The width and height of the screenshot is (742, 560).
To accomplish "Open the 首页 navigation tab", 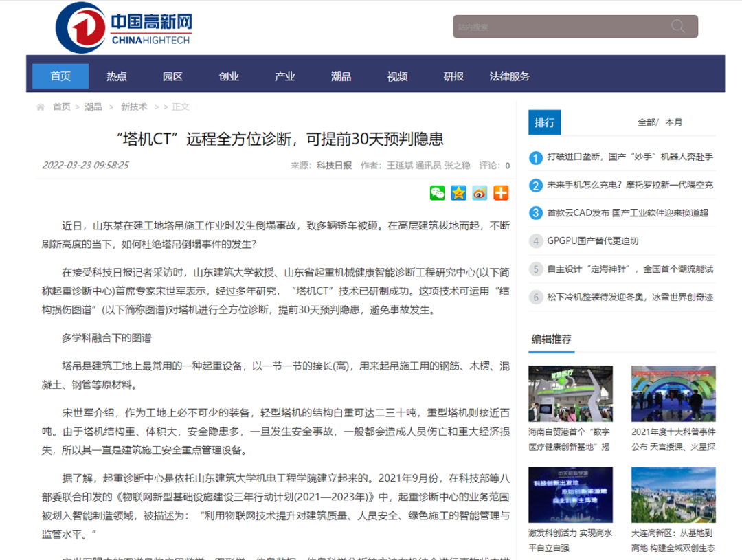I will click(60, 76).
